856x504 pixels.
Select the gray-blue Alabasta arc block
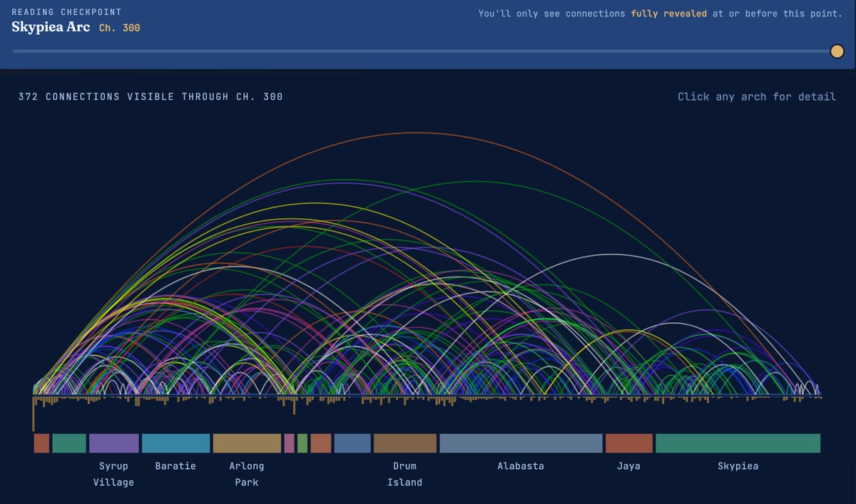tap(521, 443)
